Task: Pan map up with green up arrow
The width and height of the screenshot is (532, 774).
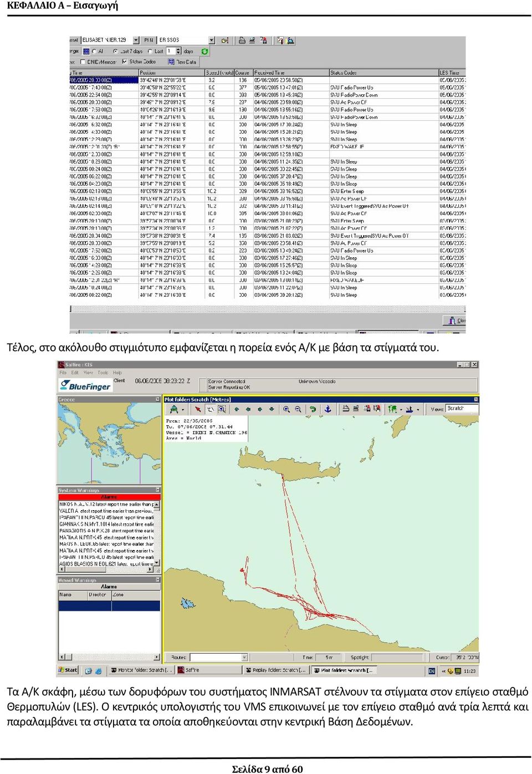Action: [237, 409]
